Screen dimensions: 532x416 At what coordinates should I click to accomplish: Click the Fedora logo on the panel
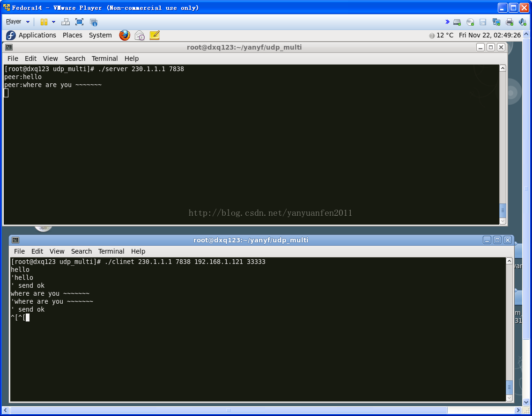(11, 35)
